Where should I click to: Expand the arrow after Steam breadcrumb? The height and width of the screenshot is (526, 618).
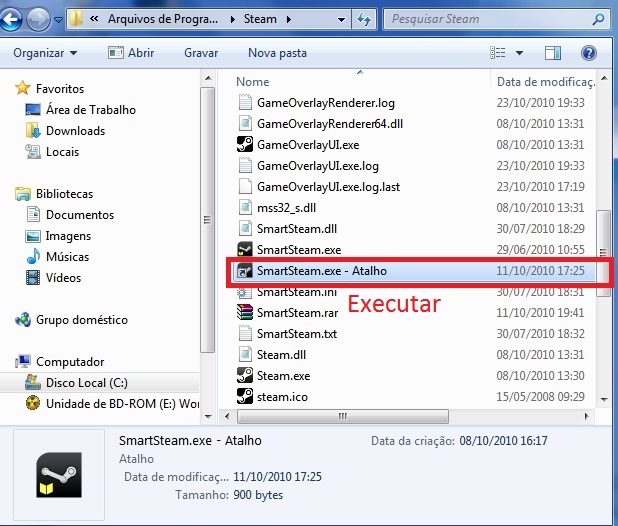[289, 19]
